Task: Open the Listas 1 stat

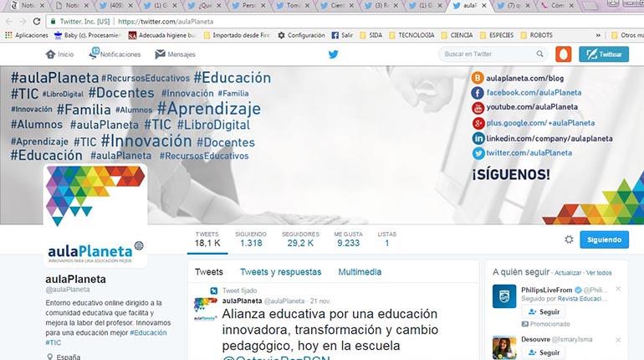Action: [387, 239]
